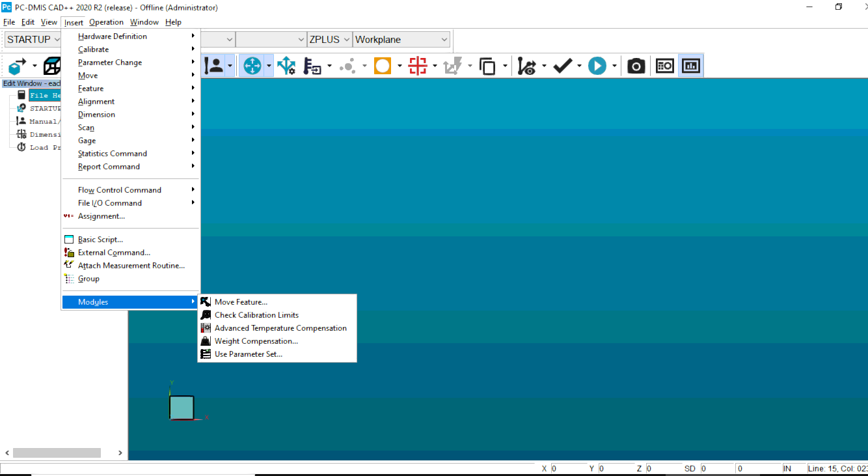Click the red dimension crosshair toolbar icon

418,66
